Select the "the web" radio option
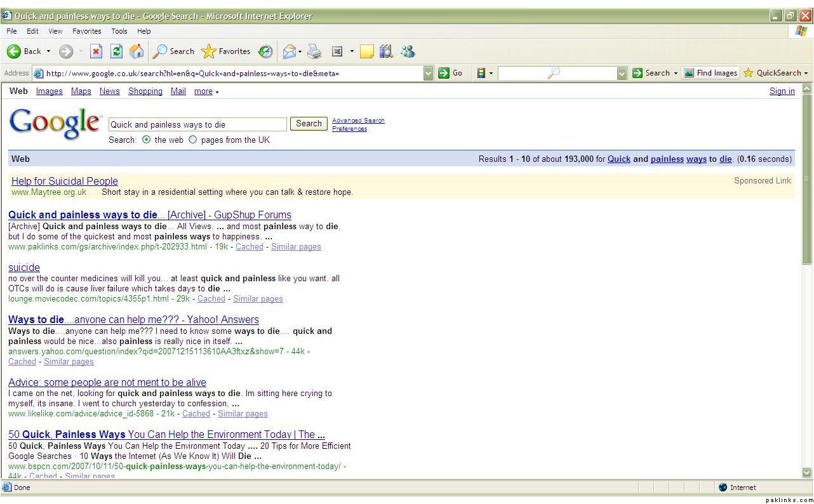The image size is (814, 504). (x=147, y=140)
